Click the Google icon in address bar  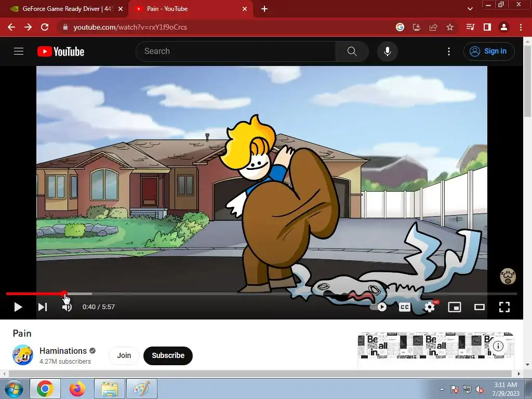point(400,27)
